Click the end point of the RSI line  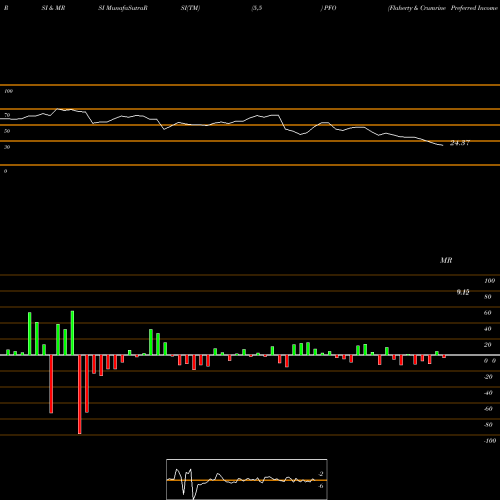(x=443, y=145)
